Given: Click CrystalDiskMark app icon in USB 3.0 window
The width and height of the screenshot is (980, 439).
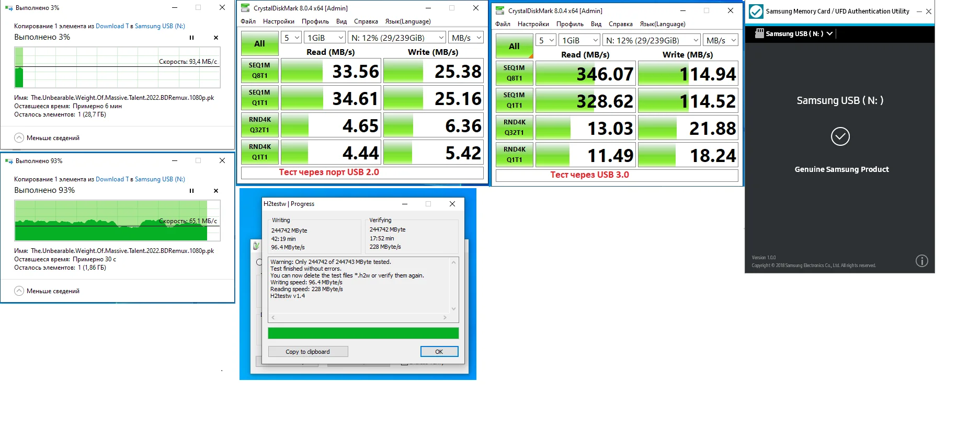Looking at the screenshot, I should (500, 10).
